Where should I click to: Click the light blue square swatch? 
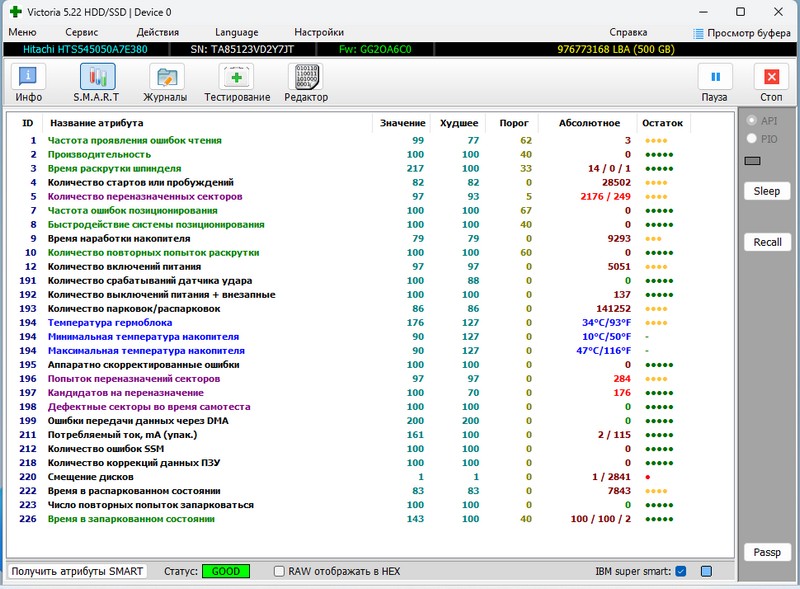706,571
